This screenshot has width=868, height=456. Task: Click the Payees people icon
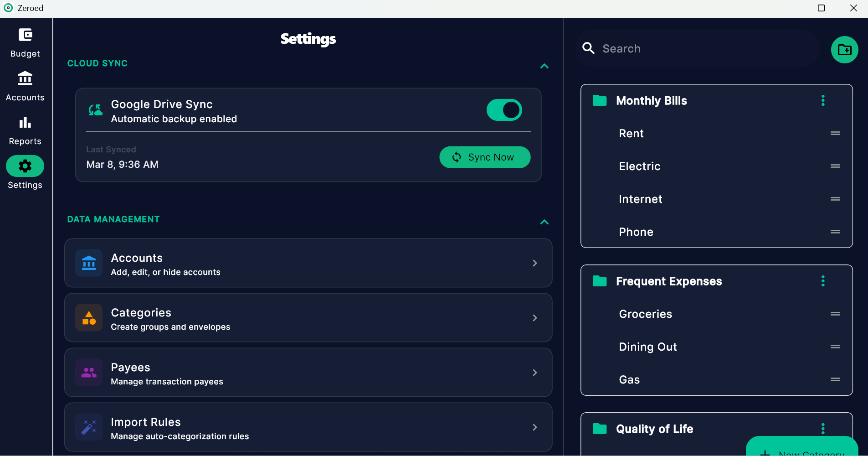pyautogui.click(x=89, y=373)
